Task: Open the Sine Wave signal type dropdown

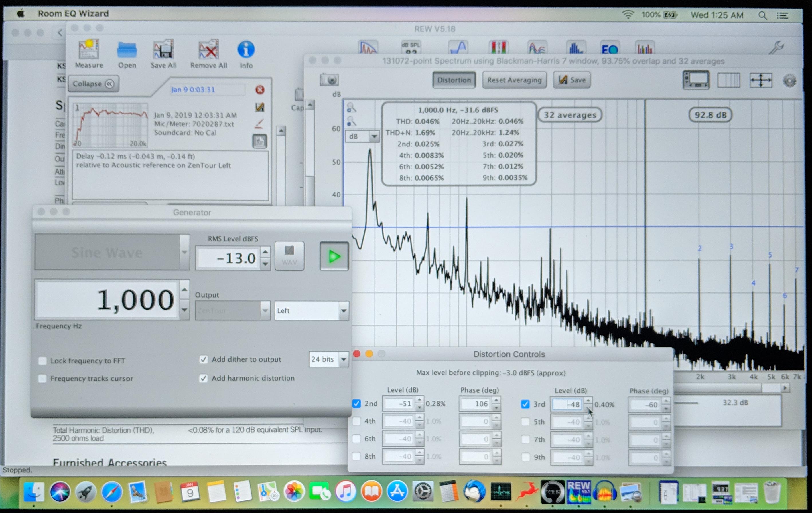Action: (x=112, y=252)
